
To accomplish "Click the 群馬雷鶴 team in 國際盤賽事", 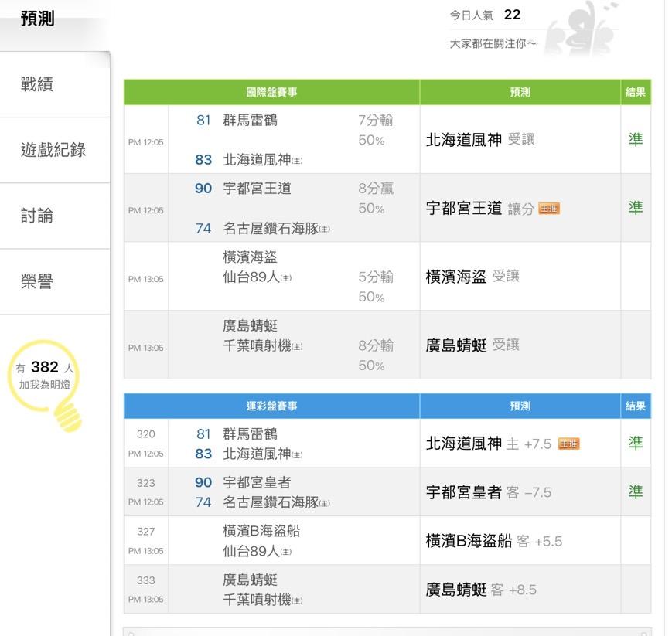I will coord(250,120).
